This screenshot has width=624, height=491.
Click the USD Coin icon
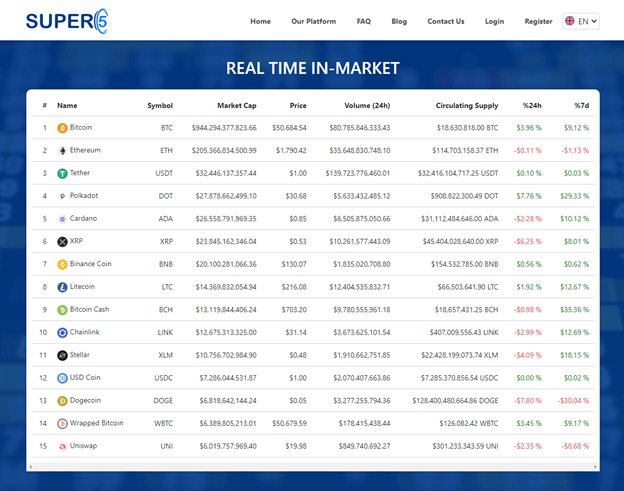(62, 378)
